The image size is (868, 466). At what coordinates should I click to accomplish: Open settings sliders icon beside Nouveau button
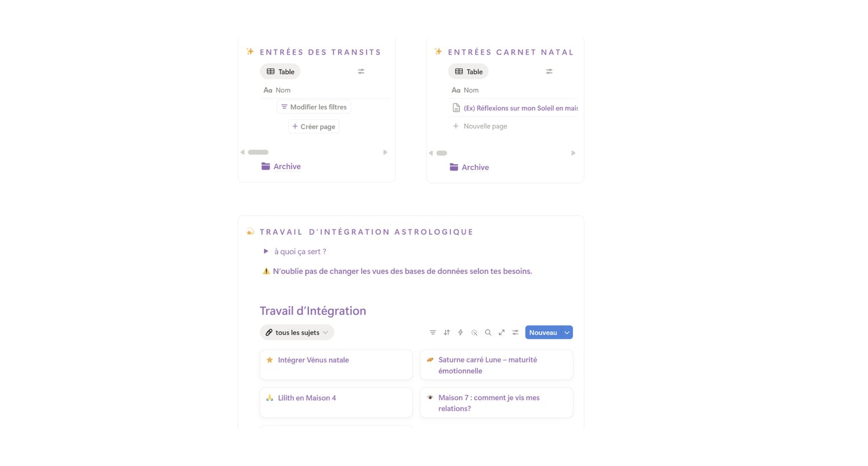pyautogui.click(x=515, y=332)
